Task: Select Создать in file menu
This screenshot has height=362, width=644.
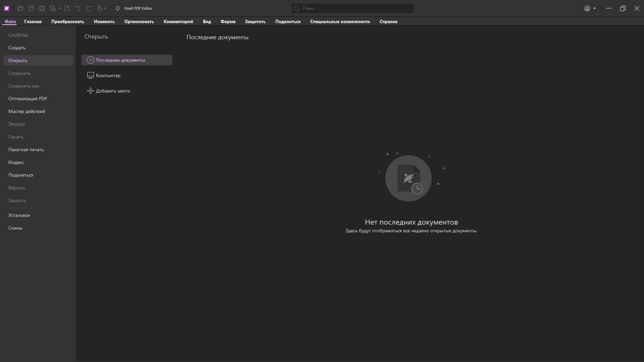Action: tap(38, 48)
